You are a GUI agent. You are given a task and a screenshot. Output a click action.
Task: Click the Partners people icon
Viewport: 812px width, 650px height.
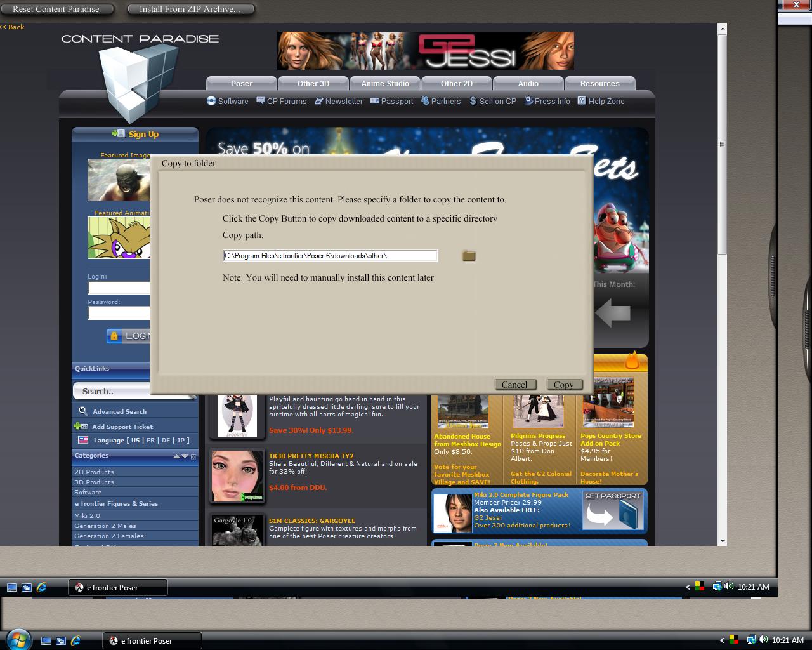click(x=425, y=100)
